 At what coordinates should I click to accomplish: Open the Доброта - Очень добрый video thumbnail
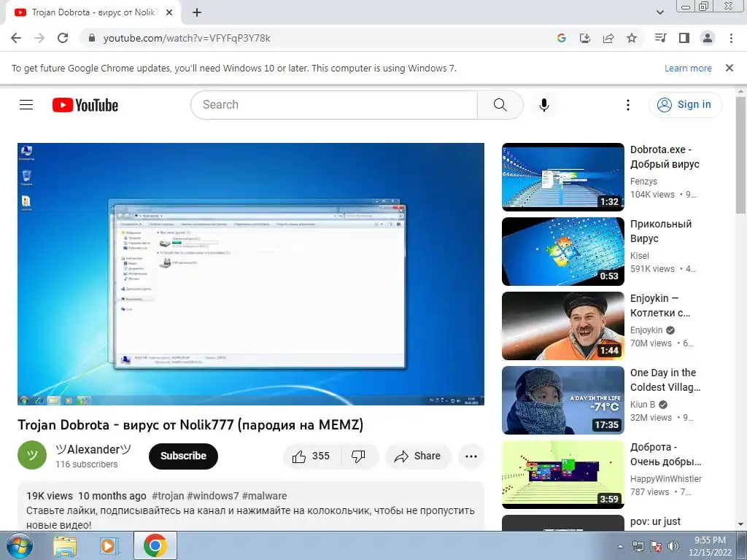562,474
